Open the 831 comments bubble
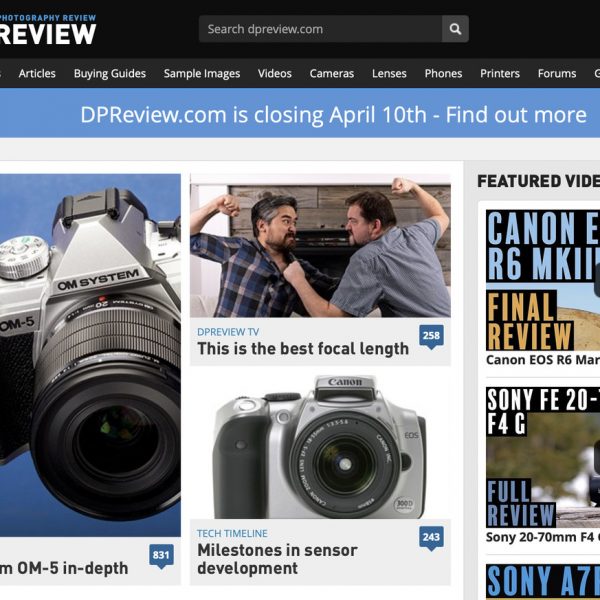 click(x=161, y=556)
